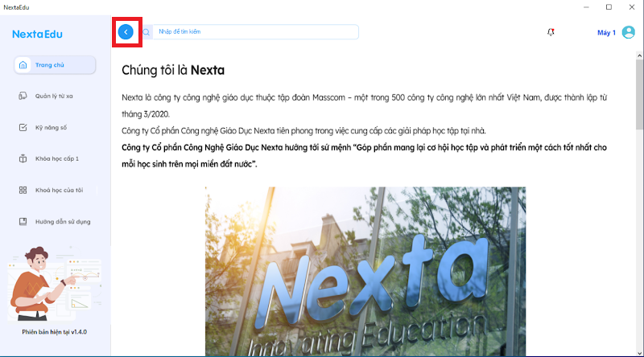Image resolution: width=644 pixels, height=357 pixels.
Task: Click the blue back arrow button
Action: [126, 32]
